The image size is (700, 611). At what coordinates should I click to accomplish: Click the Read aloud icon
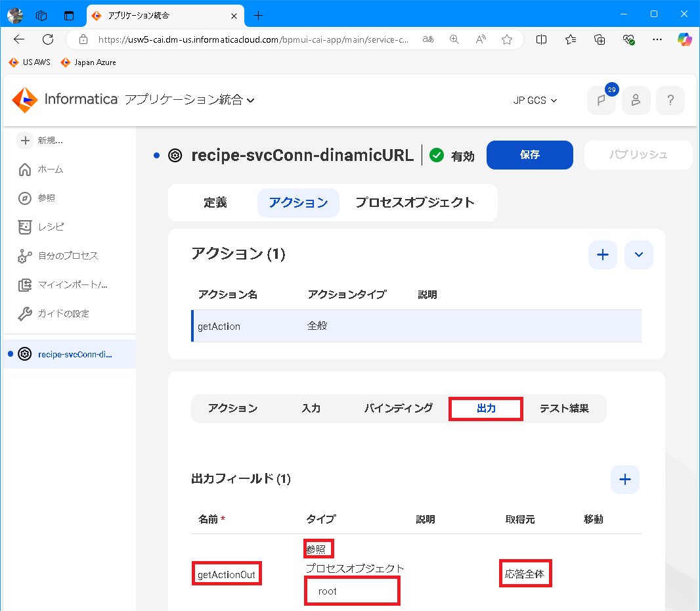click(x=481, y=40)
